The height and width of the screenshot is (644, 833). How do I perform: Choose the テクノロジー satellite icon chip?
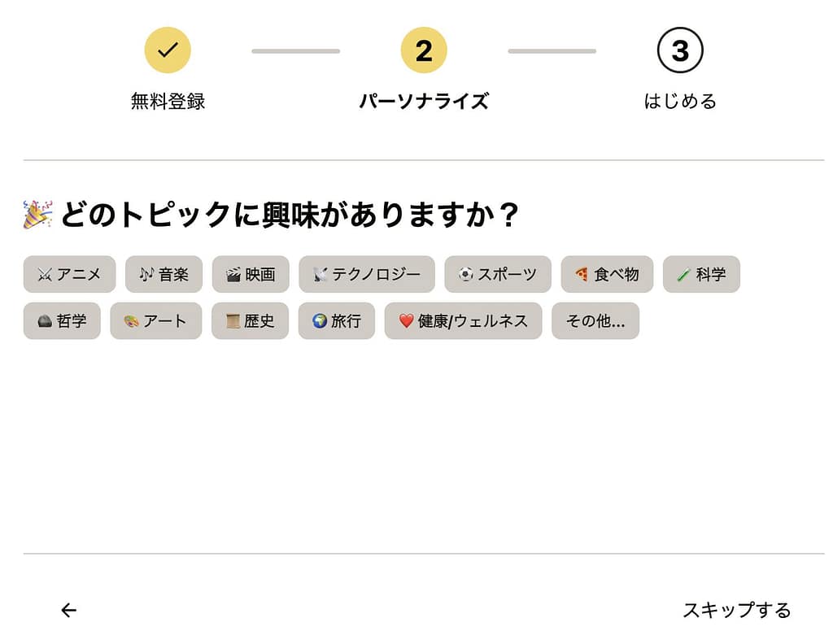366,274
